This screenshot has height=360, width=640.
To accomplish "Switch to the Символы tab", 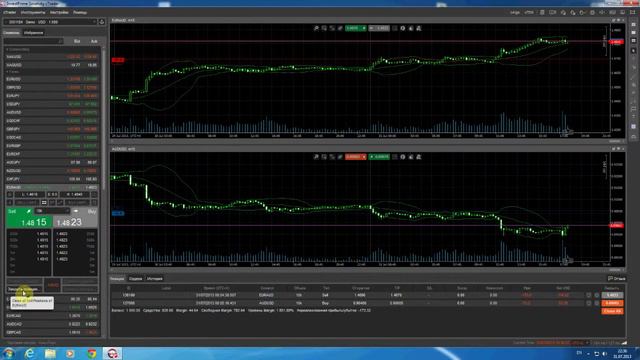I will tap(12, 33).
